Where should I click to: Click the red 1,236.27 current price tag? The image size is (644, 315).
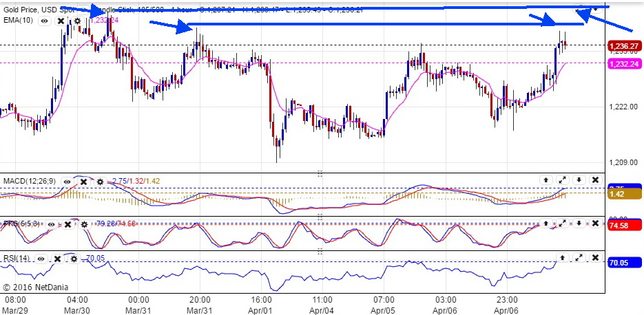(625, 46)
